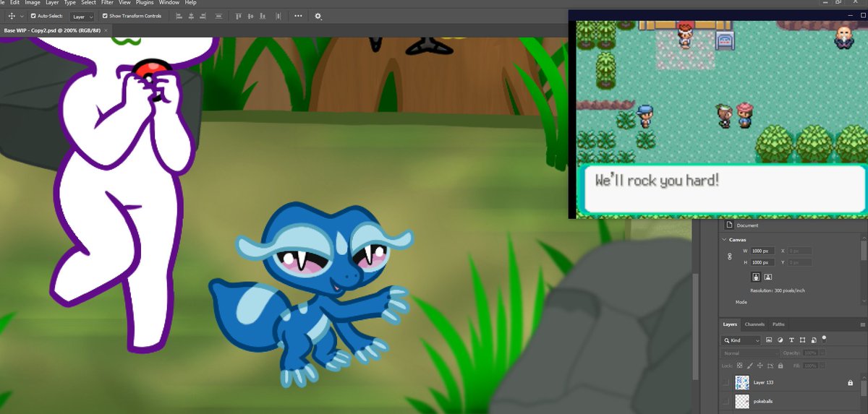Click Lock image pixels brush icon
Viewport: 868px width, 414px height.
pyautogui.click(x=750, y=366)
